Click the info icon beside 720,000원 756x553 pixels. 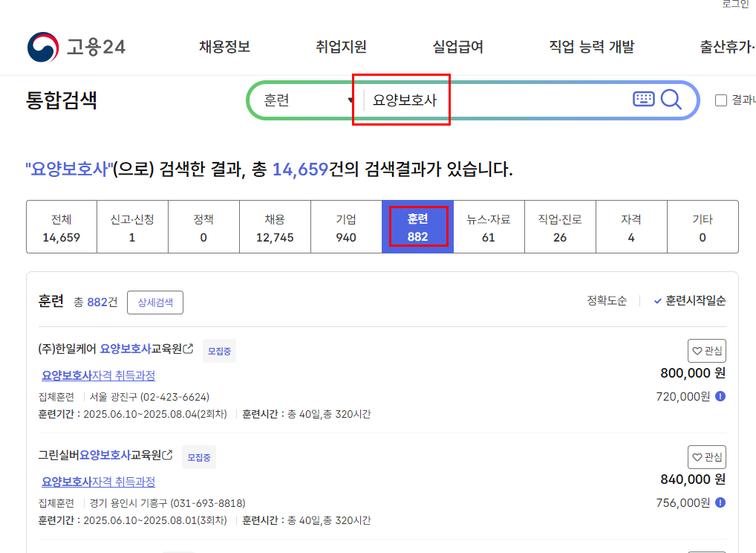[720, 396]
